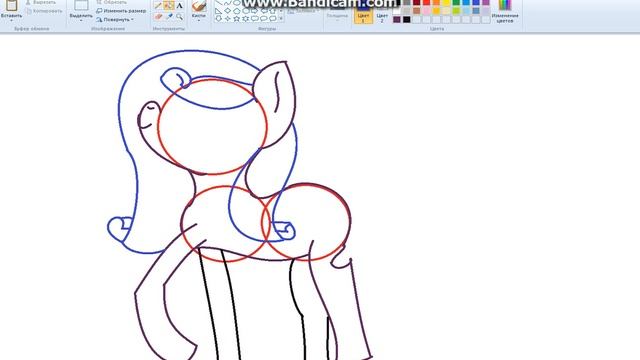Pick the purple swatch in top row
Viewport: 640px width, 360px height.
pyautogui.click(x=486, y=2)
